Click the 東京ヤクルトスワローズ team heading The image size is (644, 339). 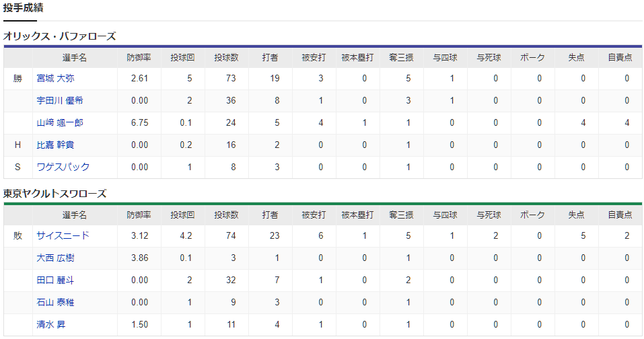(55, 193)
